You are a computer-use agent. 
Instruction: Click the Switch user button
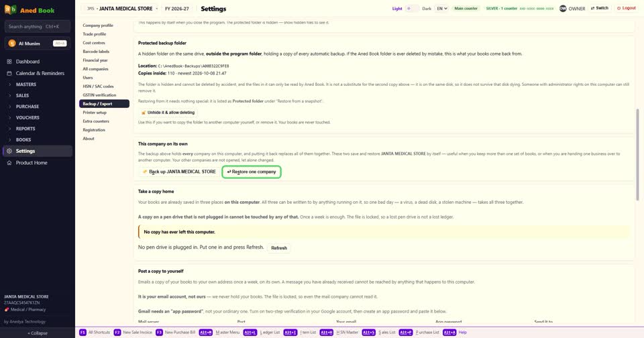click(600, 8)
